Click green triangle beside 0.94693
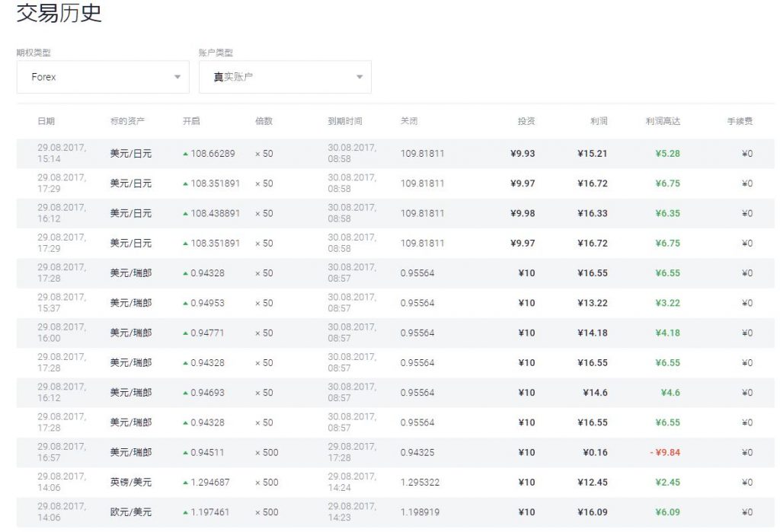Screen dimensions: 780x532 pyautogui.click(x=185, y=393)
